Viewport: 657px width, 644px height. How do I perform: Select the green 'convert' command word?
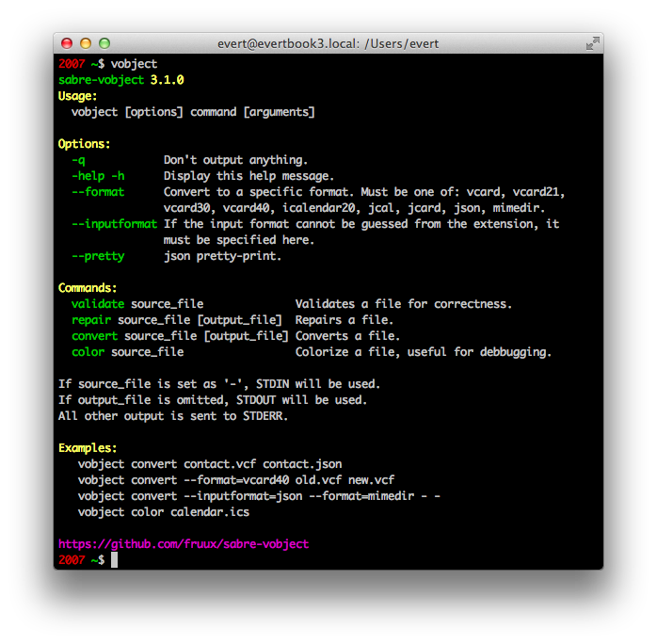(95, 336)
